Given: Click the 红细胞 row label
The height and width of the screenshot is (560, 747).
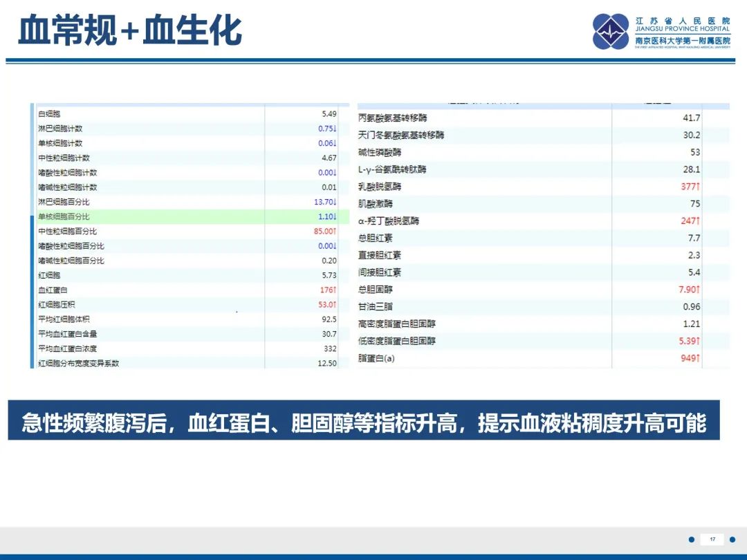Looking at the screenshot, I should [x=49, y=275].
